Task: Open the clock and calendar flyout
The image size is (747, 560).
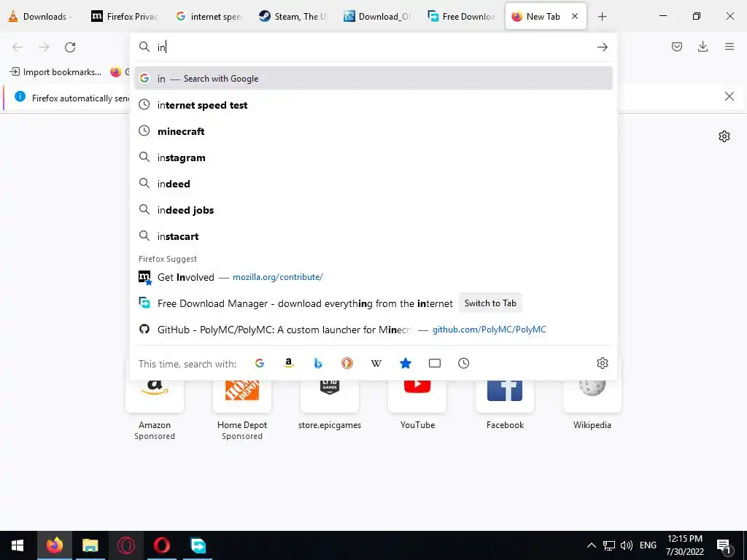Action: (x=685, y=545)
